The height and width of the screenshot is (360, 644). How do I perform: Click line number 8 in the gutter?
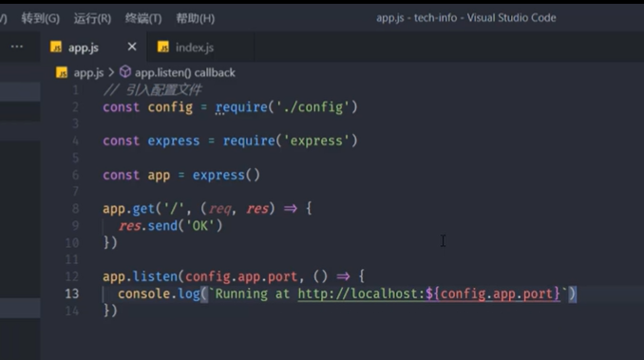[76, 209]
